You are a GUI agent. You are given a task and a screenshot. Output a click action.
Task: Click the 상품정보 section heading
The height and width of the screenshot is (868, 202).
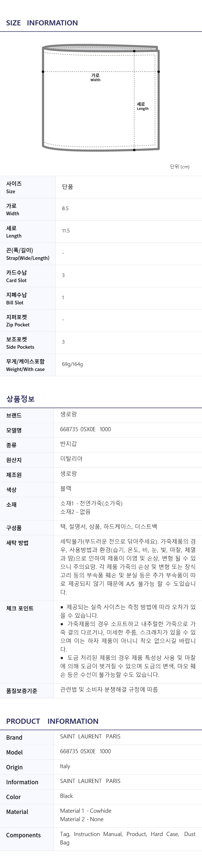pyautogui.click(x=20, y=399)
